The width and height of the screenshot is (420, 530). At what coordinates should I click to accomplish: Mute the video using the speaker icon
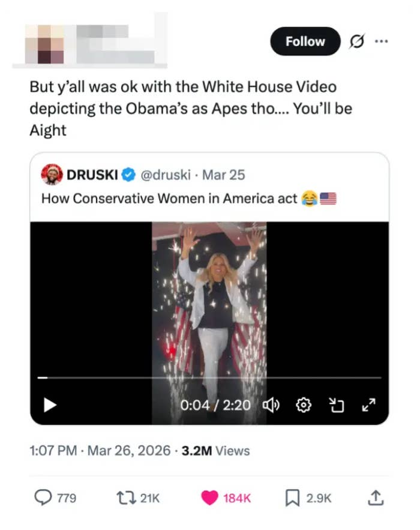pos(271,405)
